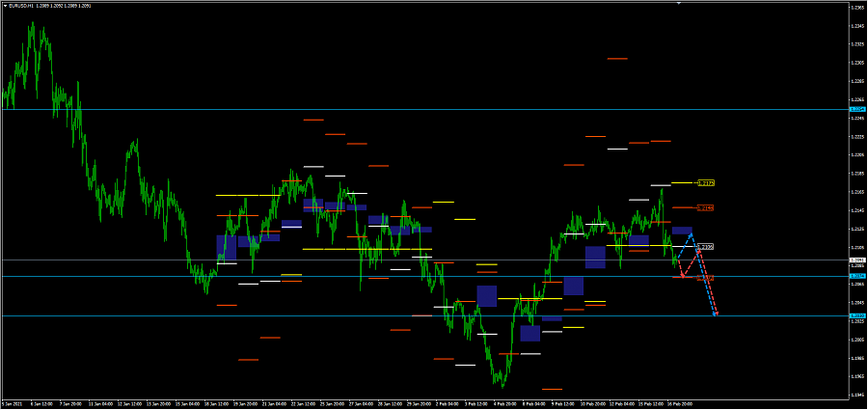Click the 1.1945 price scale label
Viewport: 868px width, 410px height.
pyautogui.click(x=858, y=395)
